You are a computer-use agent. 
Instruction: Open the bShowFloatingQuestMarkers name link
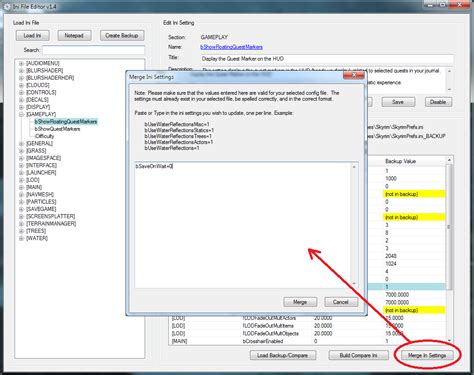(231, 47)
